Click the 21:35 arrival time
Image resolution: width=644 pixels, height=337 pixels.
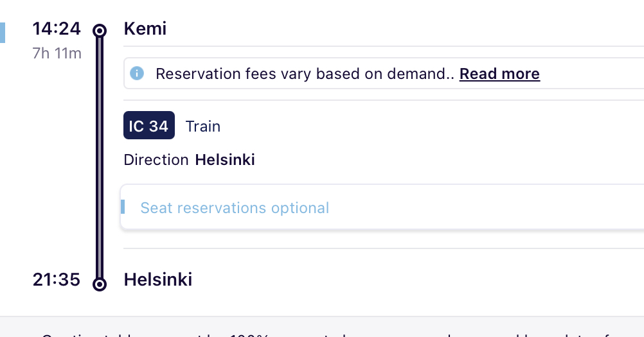pyautogui.click(x=57, y=280)
